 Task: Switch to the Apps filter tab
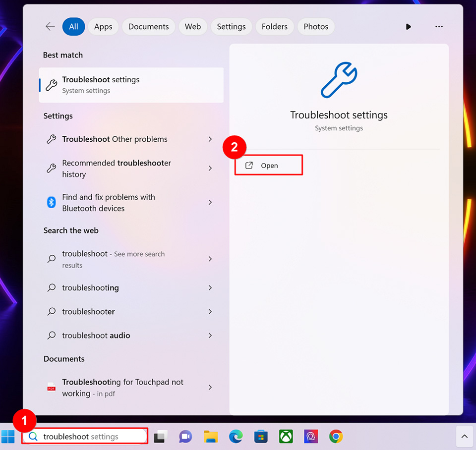(x=103, y=26)
